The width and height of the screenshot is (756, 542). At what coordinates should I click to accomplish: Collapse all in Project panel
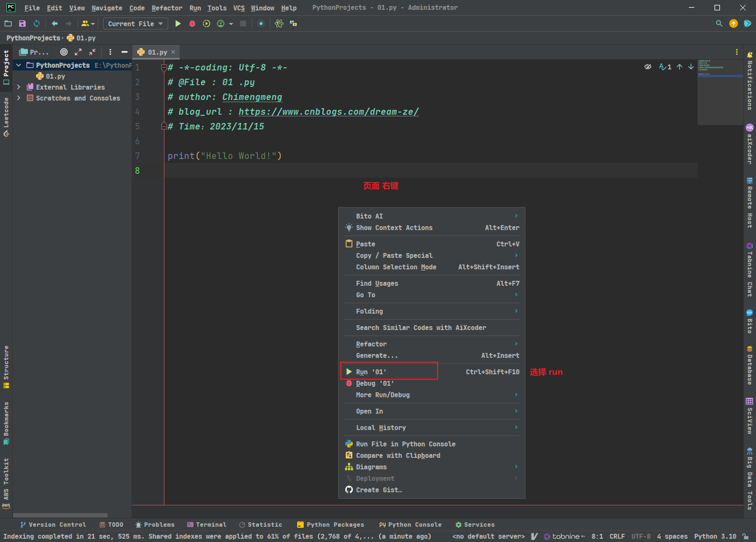point(92,52)
